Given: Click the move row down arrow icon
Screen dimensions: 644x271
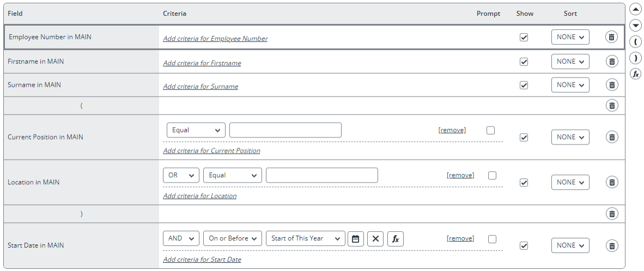Looking at the screenshot, I should tap(635, 26).
